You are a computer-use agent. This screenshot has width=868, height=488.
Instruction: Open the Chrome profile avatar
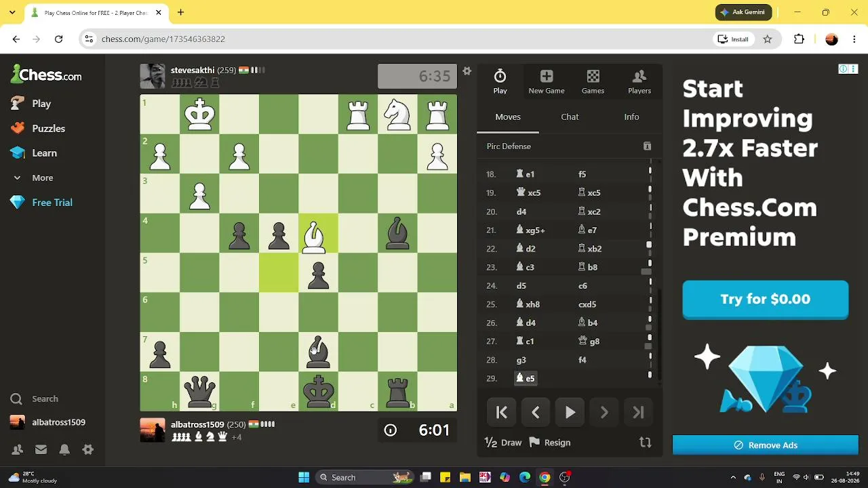coord(831,39)
